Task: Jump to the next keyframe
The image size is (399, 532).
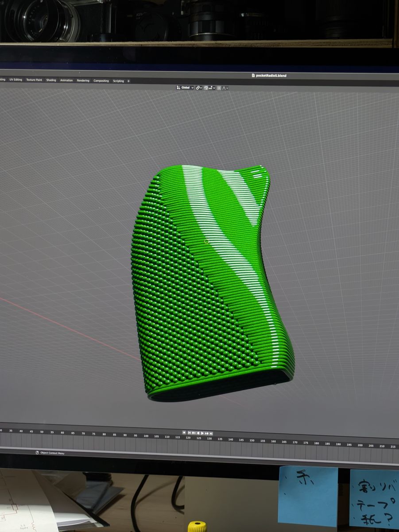Action: point(207,433)
